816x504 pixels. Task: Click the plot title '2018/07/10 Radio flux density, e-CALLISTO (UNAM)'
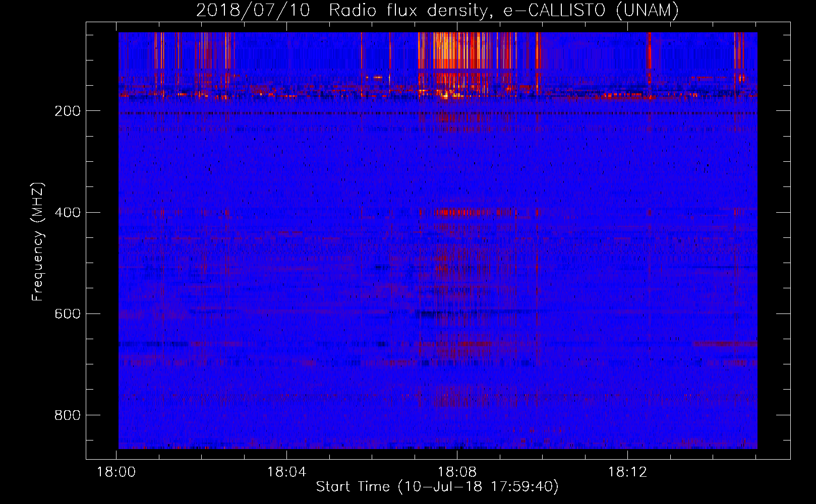[x=437, y=10]
